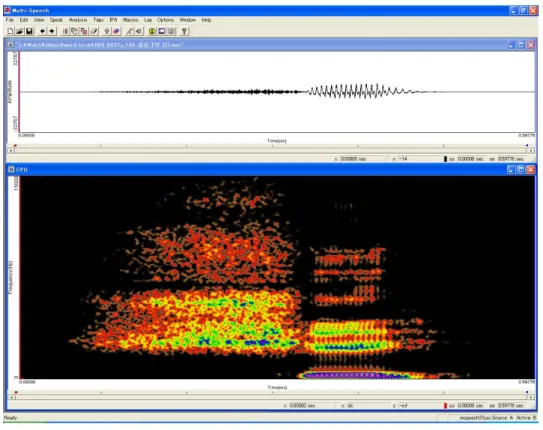Open the Window menu
This screenshot has height=430, width=543.
[x=187, y=20]
